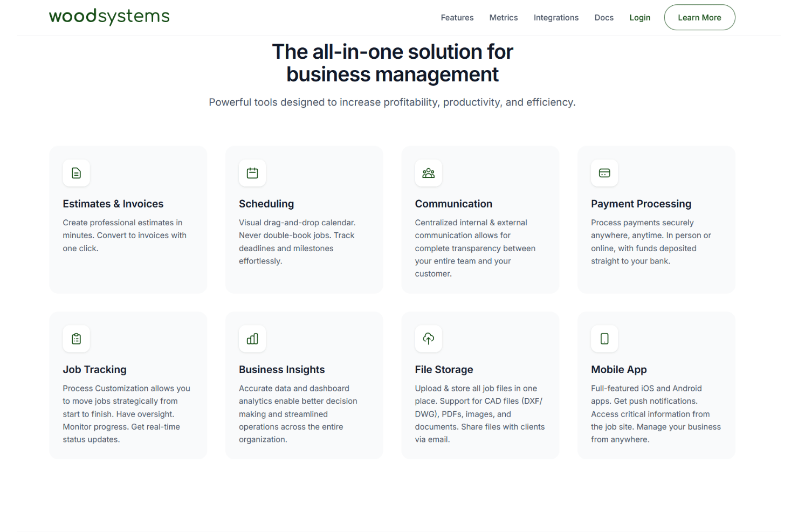This screenshot has width=798, height=532.
Task: Click the Business Insights bar chart icon
Action: (252, 338)
